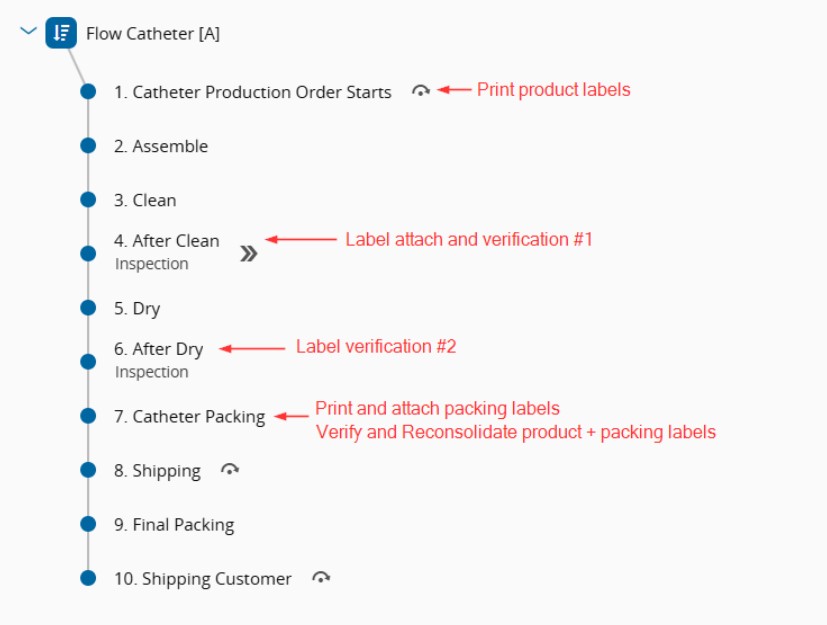Screen dimensions: 827x625
Task: Click the blue Flow Catheter flow icon
Action: (61, 33)
